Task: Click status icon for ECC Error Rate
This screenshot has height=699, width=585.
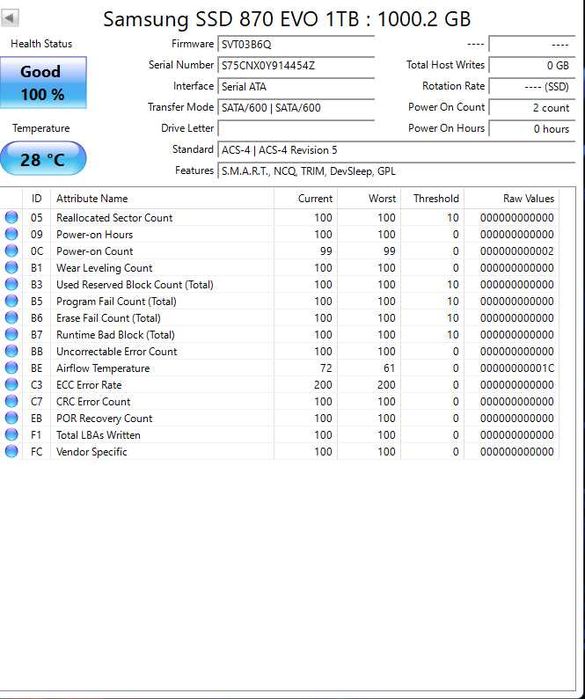Action: [x=11, y=384]
